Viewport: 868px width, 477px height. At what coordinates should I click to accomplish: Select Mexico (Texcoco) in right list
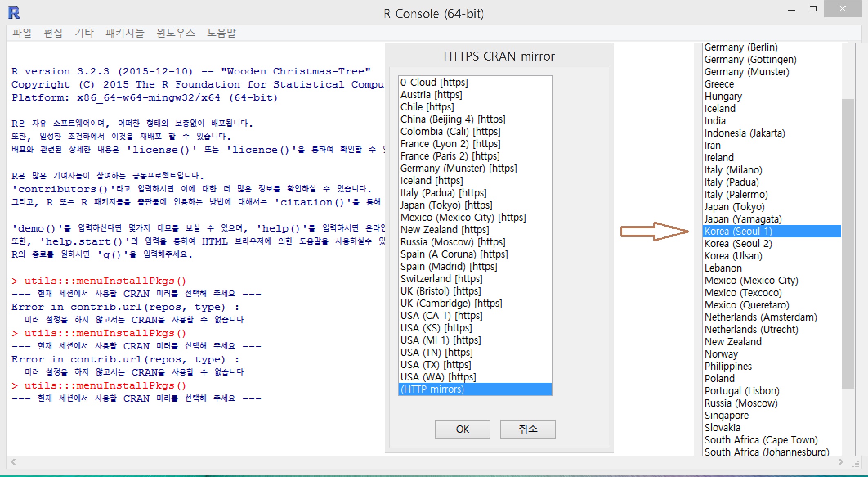772,292
